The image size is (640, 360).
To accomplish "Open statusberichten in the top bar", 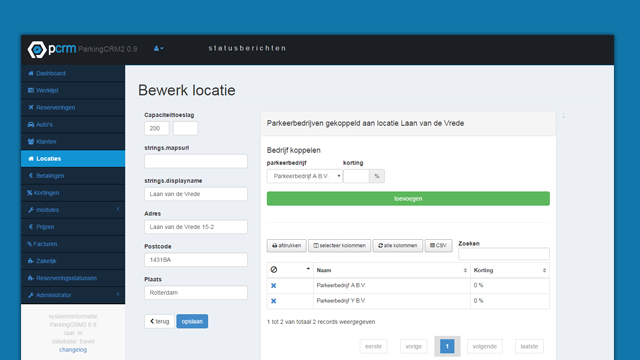I will [247, 48].
